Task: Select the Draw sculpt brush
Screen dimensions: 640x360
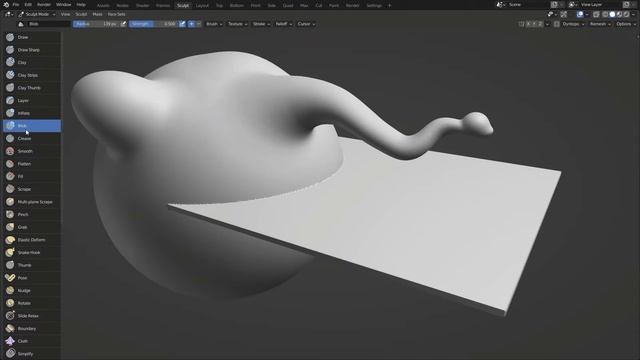Action: coord(32,37)
